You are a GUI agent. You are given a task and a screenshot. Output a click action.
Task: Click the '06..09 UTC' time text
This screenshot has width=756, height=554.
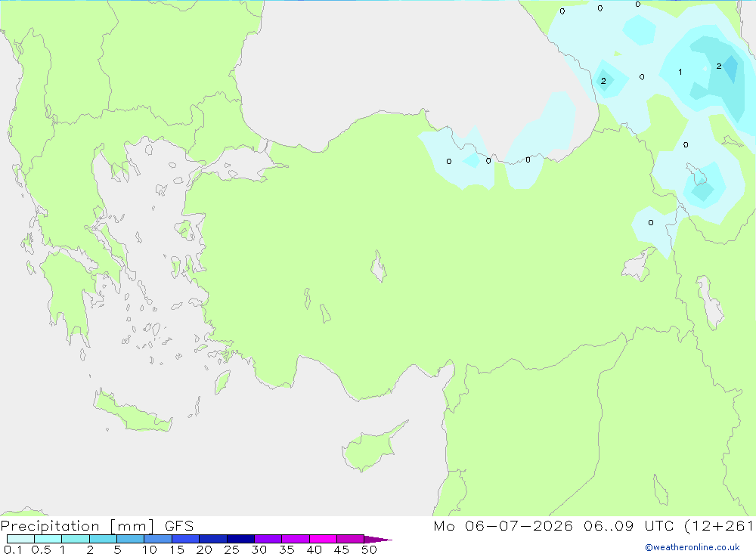click(628, 526)
